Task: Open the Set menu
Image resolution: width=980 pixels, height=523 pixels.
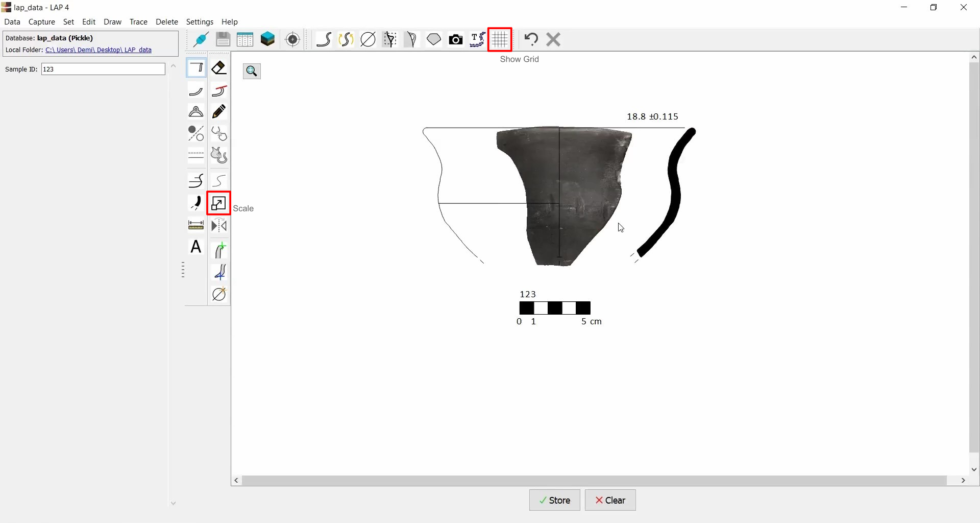Action: coord(69,22)
